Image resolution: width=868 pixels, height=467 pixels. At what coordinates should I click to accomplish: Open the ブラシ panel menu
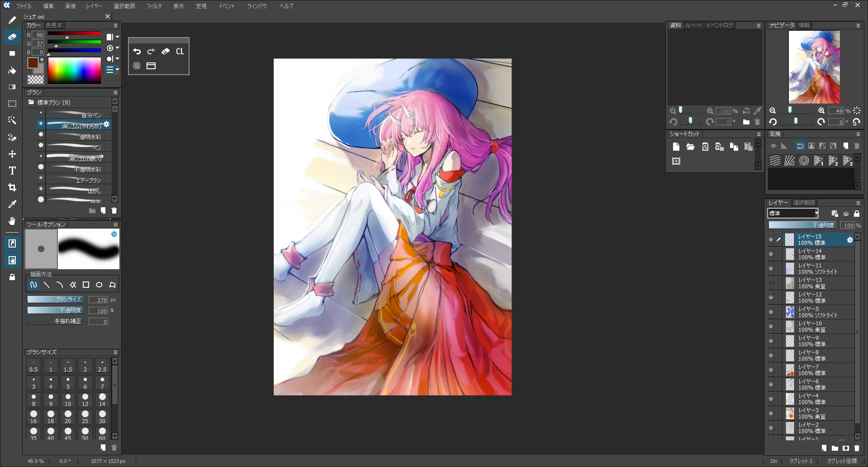(x=115, y=92)
